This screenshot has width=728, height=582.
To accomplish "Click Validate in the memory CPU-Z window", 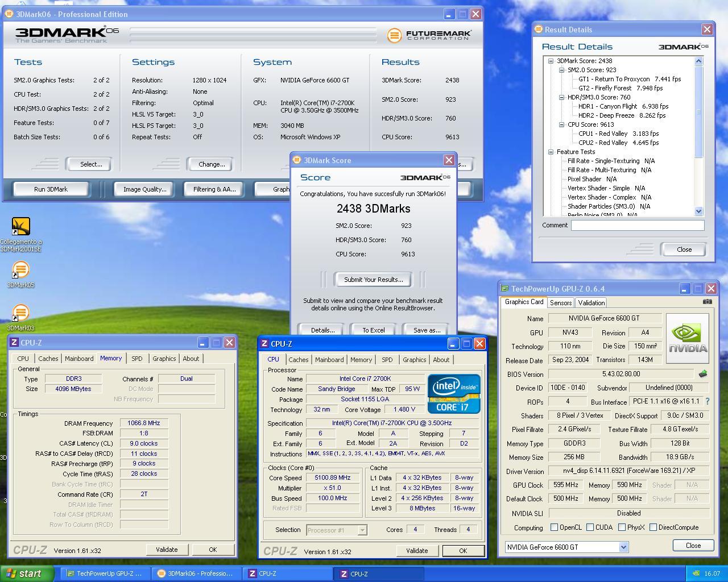I will point(167,550).
